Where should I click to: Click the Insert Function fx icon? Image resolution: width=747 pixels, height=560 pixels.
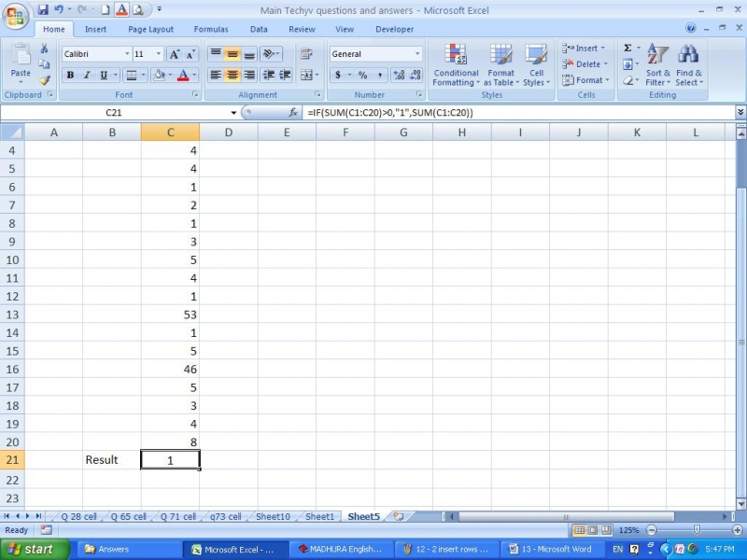[292, 112]
